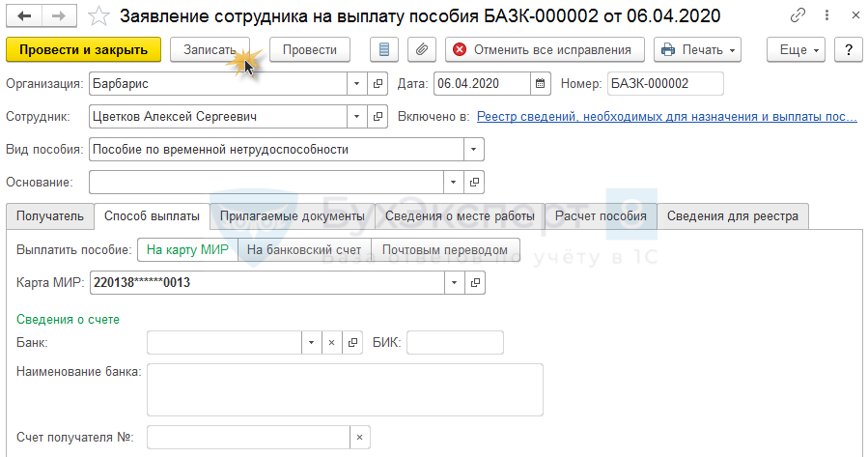Add document to favorites with star icon

click(98, 16)
